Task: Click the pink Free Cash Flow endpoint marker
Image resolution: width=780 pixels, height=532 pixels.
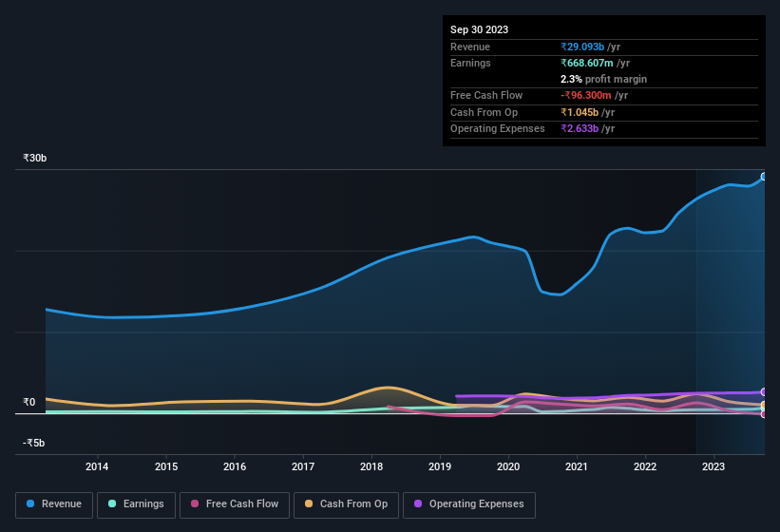Action: click(x=764, y=414)
